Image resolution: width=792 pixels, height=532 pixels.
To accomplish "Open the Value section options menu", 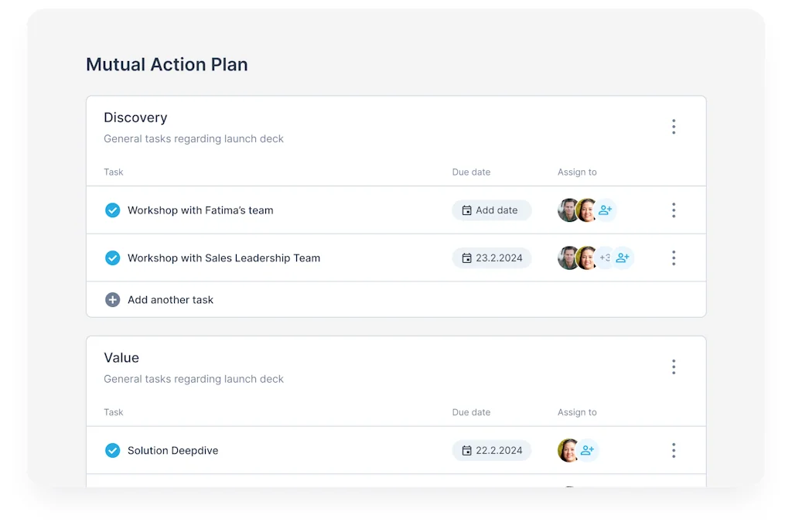I will click(674, 367).
